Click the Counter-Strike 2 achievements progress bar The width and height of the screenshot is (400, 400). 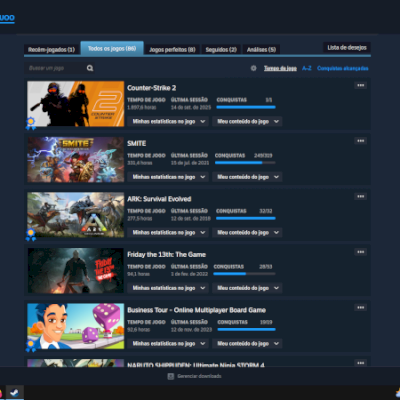pos(246,107)
